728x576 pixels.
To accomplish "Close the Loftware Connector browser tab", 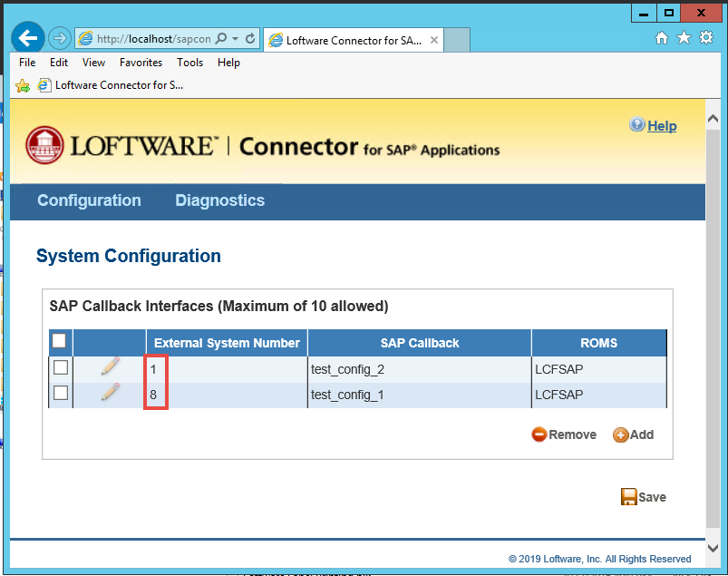I will (x=434, y=40).
